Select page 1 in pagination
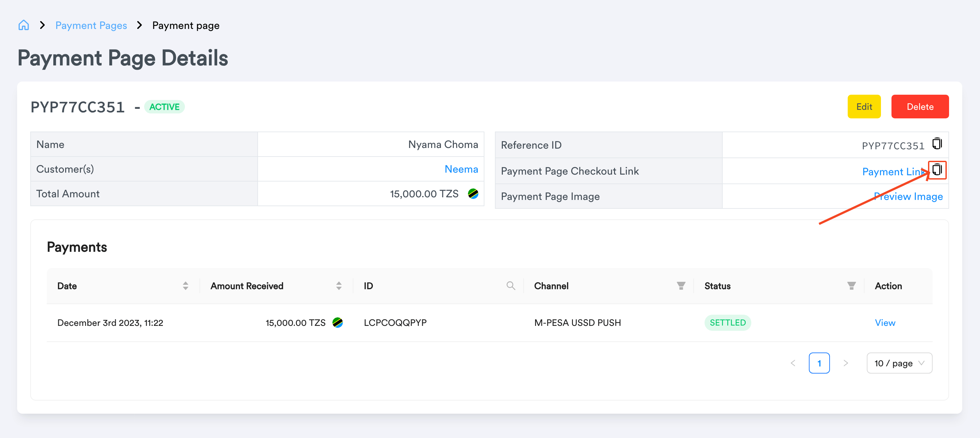This screenshot has width=980, height=438. (819, 363)
